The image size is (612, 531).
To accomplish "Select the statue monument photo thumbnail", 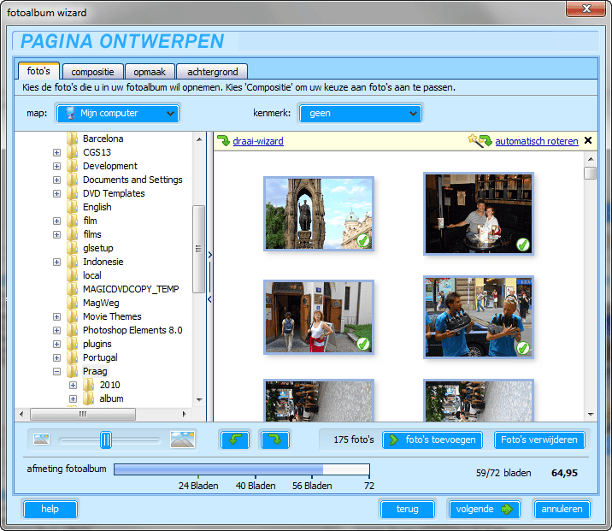I will click(x=318, y=213).
